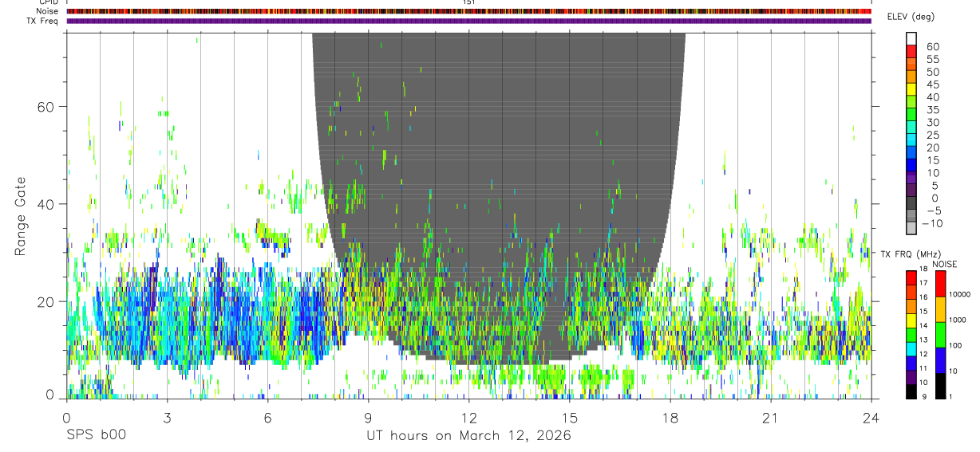The image size is (980, 452).
Task: Select the red swatch in the NOISE scale
Action: [940, 284]
